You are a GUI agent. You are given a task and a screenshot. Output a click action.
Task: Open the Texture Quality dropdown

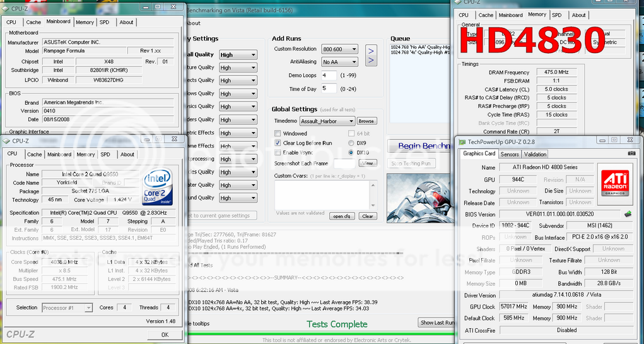[238, 68]
